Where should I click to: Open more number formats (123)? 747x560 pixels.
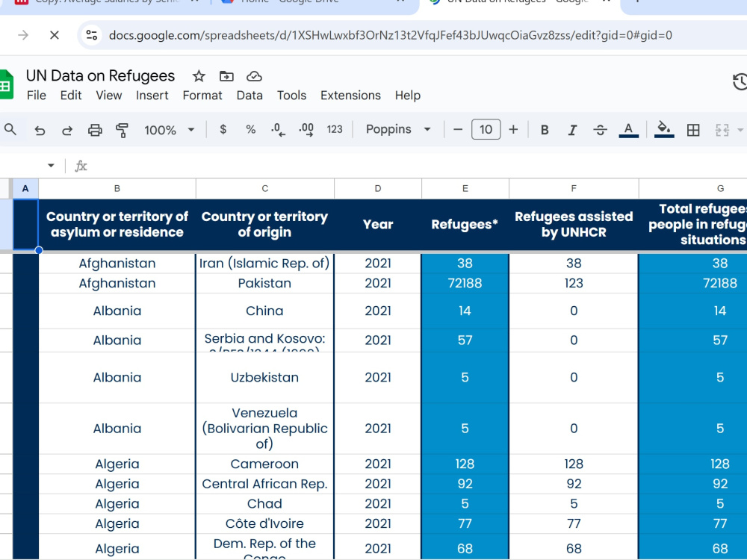click(335, 129)
